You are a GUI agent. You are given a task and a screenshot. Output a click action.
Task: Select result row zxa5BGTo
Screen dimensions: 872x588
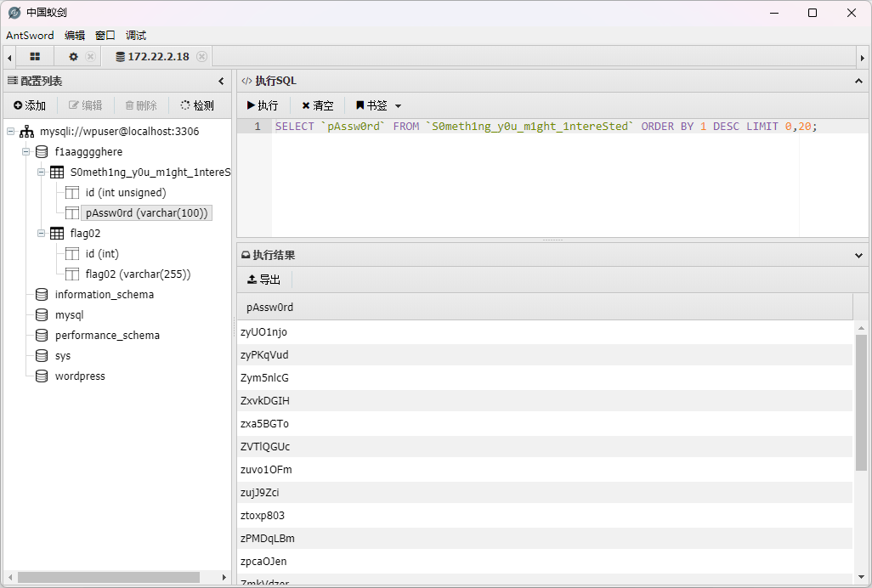coord(545,424)
